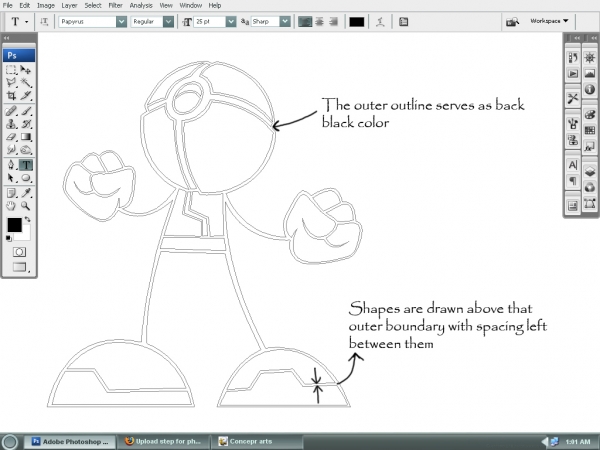Select the Notes tool
This screenshot has height=450, width=600.
(11, 193)
